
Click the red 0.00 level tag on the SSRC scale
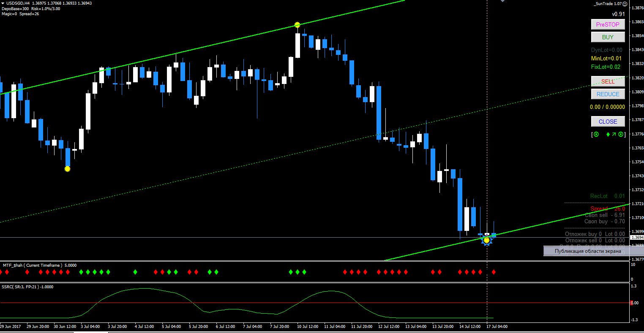click(634, 303)
